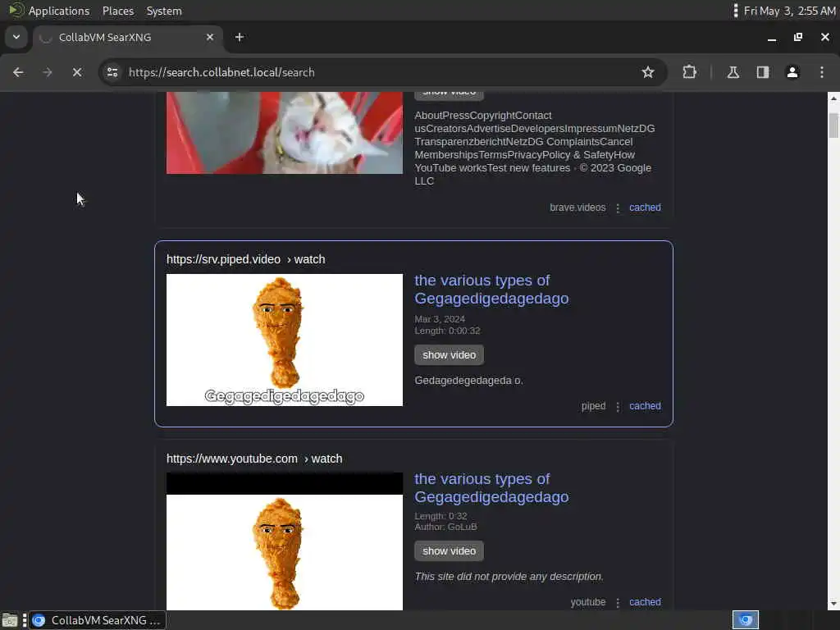Click the scrollbar down arrow

click(833, 605)
